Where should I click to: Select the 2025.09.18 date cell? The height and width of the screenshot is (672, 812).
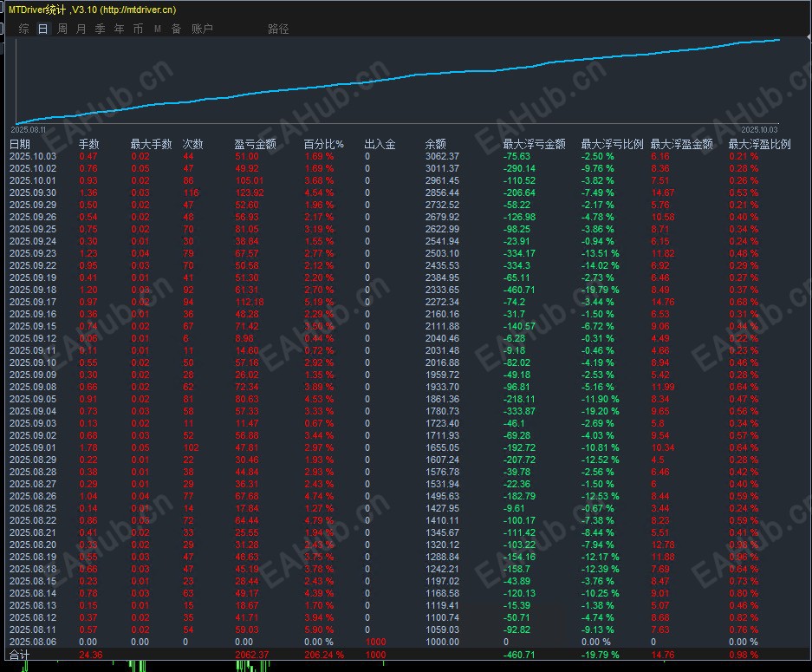(x=33, y=290)
